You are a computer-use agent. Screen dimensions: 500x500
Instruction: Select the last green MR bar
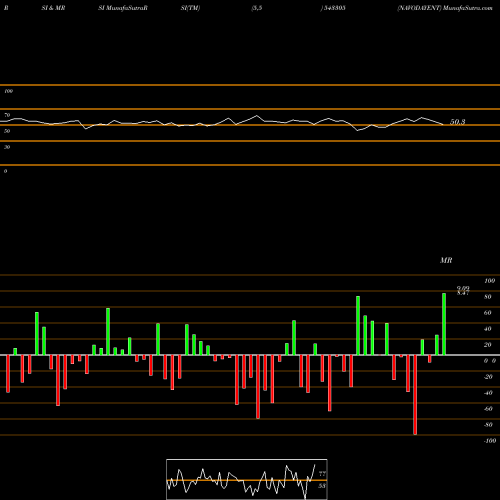point(444,324)
